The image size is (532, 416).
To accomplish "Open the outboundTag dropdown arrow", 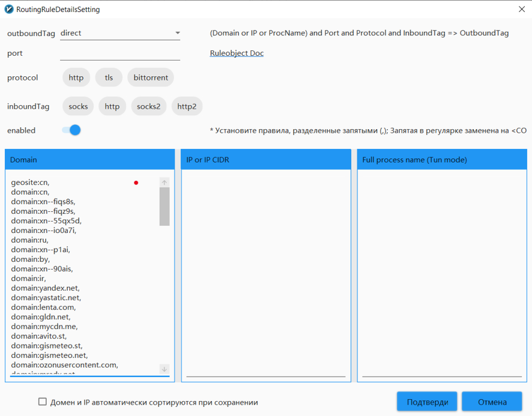I will [178, 33].
